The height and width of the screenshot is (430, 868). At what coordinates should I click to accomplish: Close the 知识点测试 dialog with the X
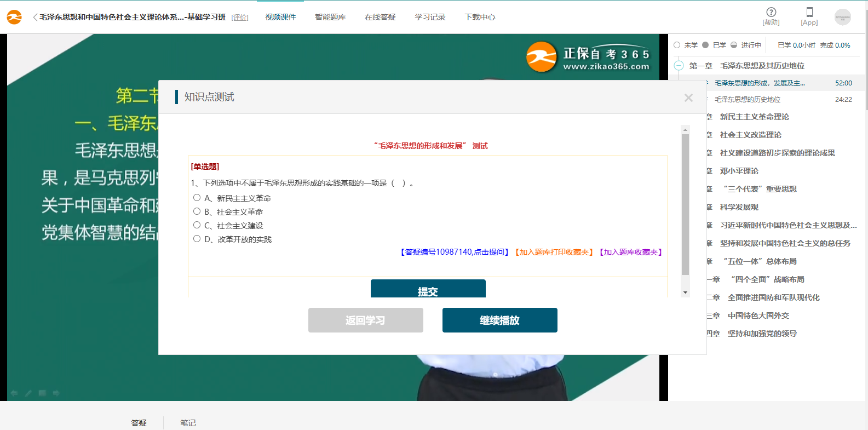688,98
